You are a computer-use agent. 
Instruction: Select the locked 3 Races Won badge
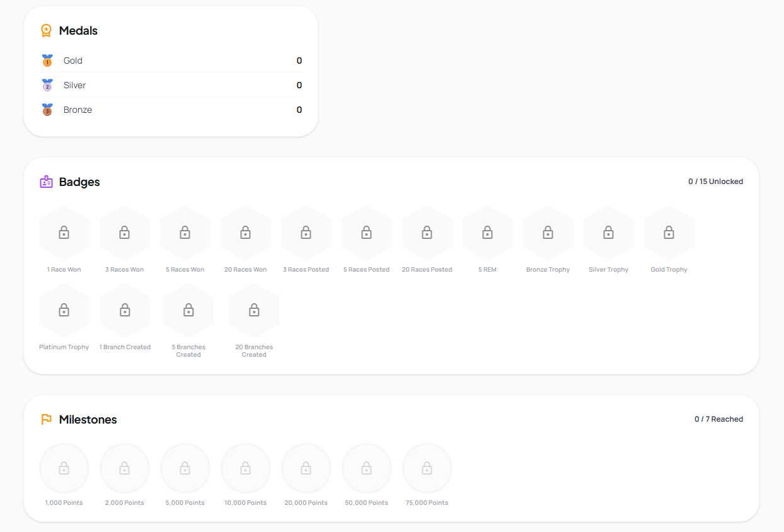coord(125,233)
